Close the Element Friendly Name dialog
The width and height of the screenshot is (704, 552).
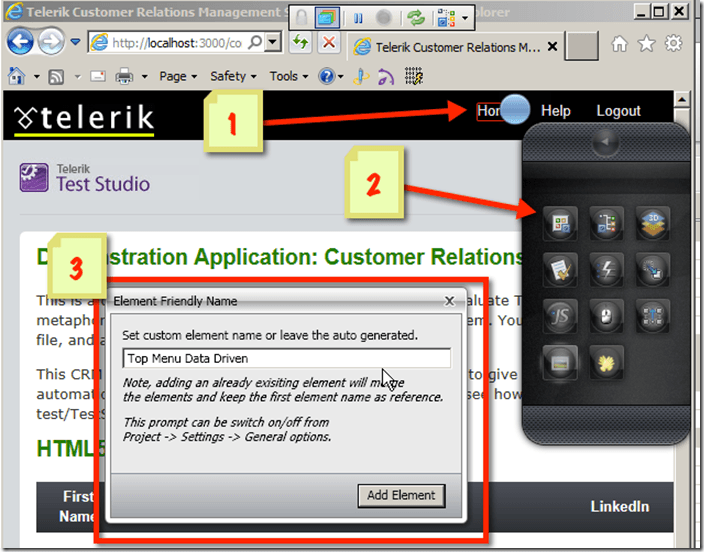point(449,301)
